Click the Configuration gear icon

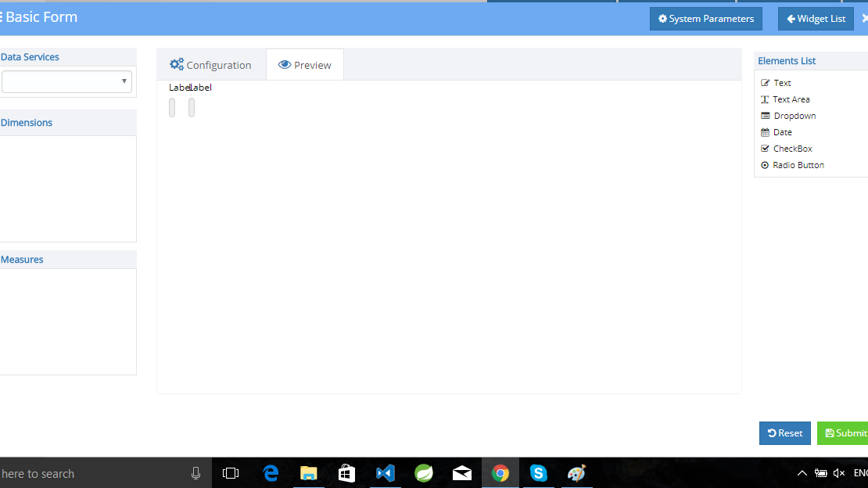point(176,64)
